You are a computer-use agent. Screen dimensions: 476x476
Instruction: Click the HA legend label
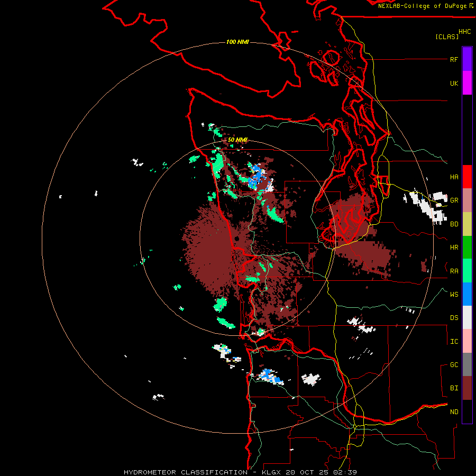pos(454,177)
